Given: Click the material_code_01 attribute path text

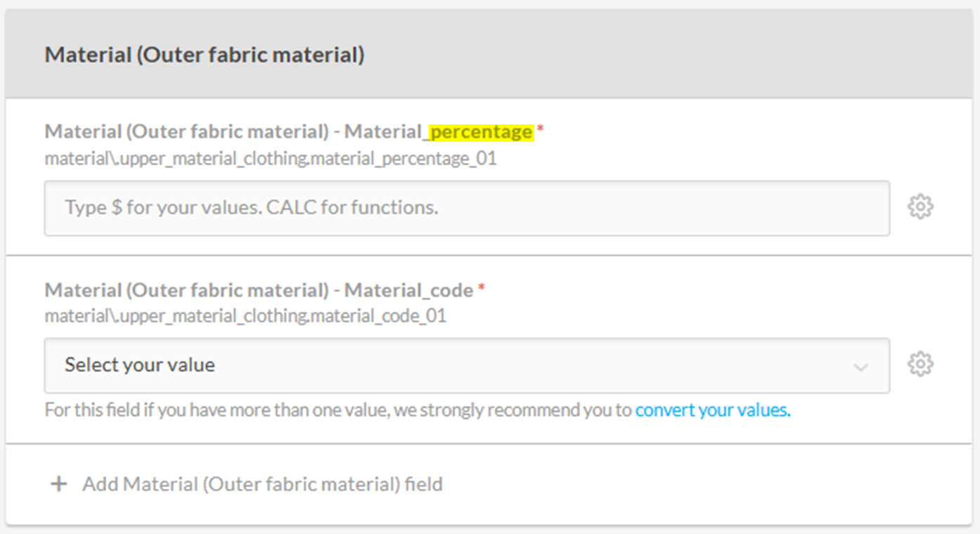Looking at the screenshot, I should click(x=245, y=316).
